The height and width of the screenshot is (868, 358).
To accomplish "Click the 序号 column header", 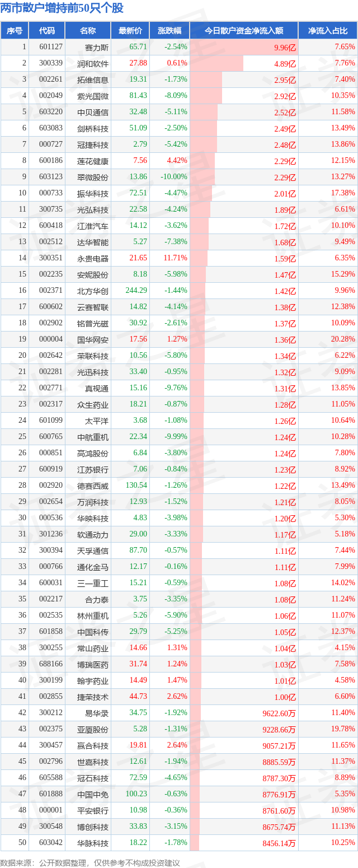I will [x=15, y=31].
